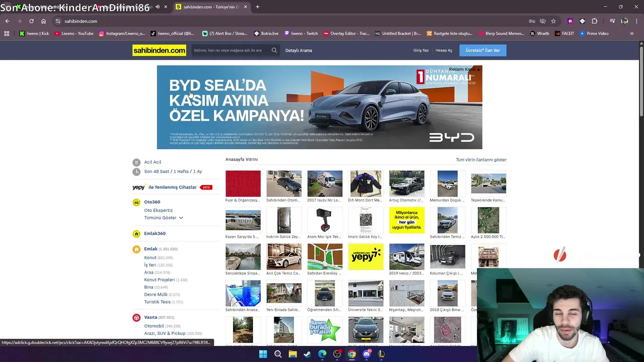Bookmark this page with the star icon
Viewport: 644px width, 362px height.
click(x=553, y=21)
